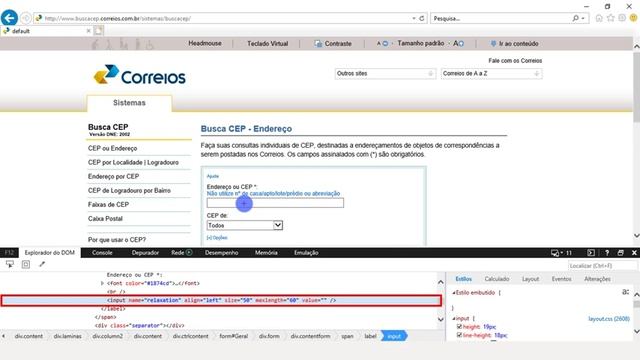Click the color picker eyedropper icon
Image resolution: width=640 pixels, height=360 pixels.
[42, 264]
